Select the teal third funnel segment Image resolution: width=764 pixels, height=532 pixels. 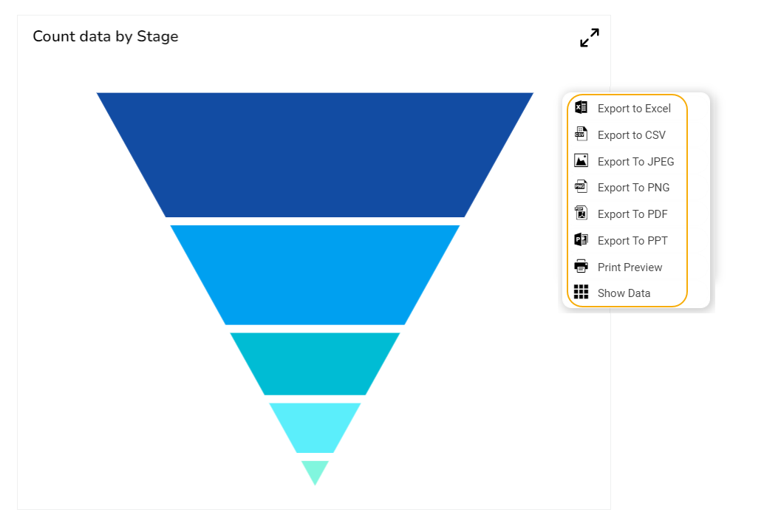point(315,363)
